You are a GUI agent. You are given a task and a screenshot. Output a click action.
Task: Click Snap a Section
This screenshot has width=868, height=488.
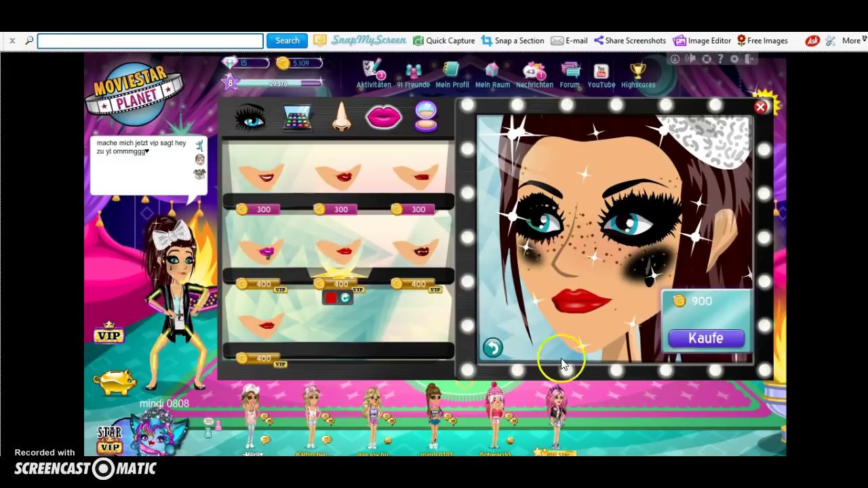point(513,41)
